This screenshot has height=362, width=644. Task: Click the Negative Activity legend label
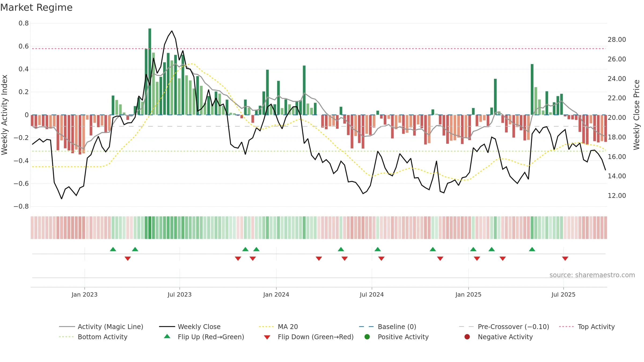(x=505, y=337)
